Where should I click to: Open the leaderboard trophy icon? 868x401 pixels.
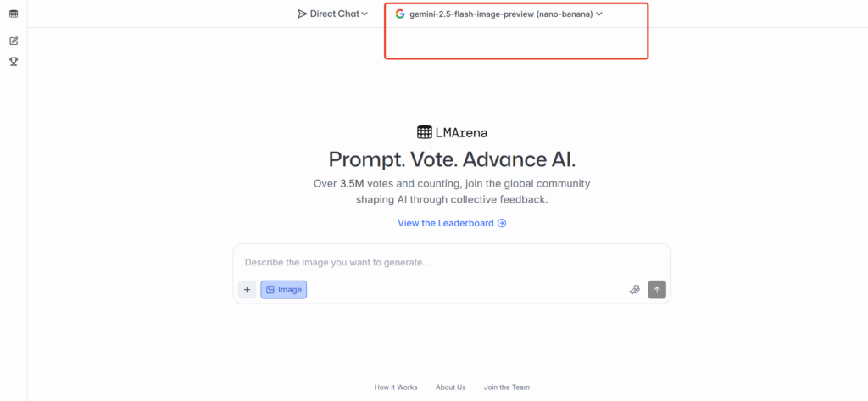[14, 61]
